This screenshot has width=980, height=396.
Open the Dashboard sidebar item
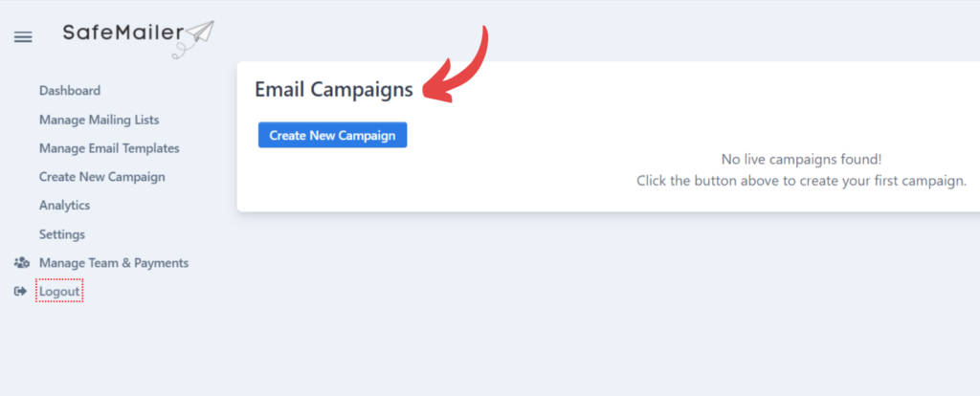coord(70,91)
